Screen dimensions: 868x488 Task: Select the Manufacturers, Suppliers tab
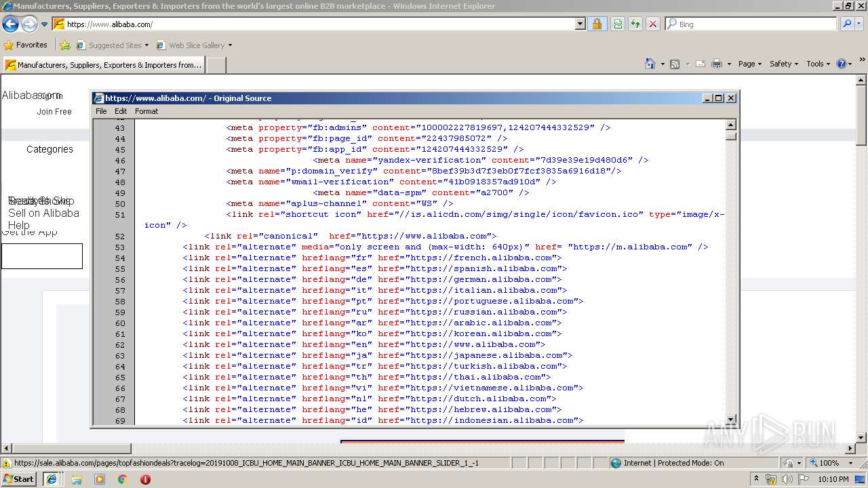coord(104,65)
